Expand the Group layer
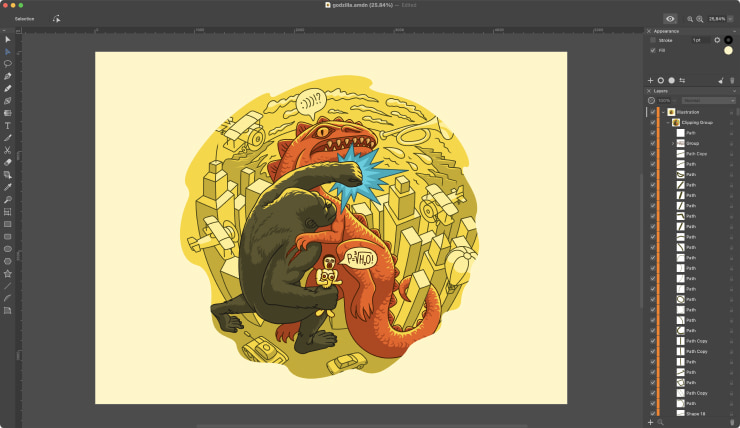 pos(673,143)
